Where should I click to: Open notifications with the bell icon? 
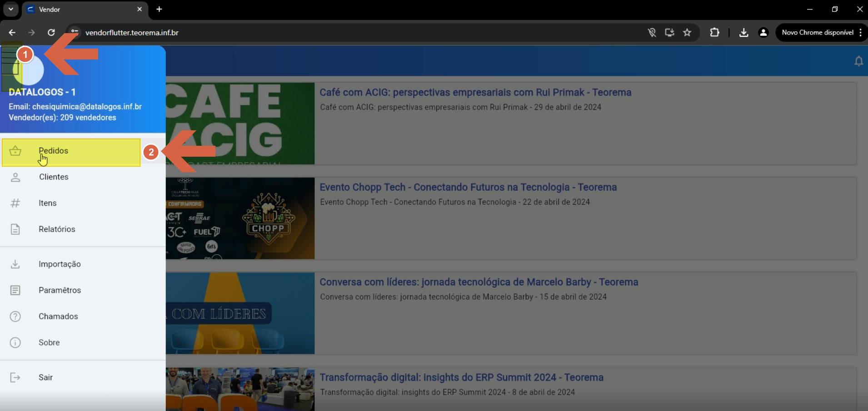[x=858, y=61]
